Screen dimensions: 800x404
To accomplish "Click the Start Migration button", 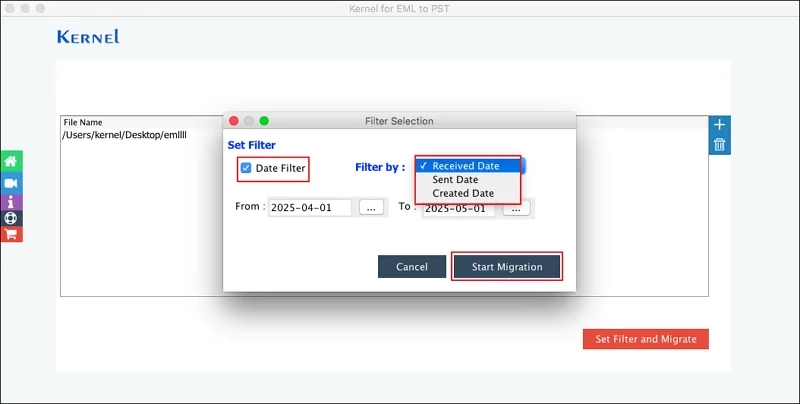I will click(507, 267).
